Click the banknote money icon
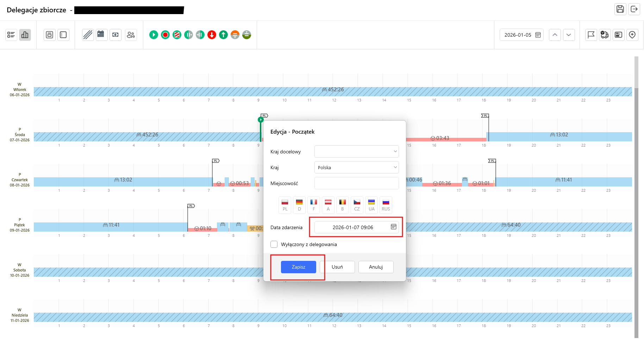This screenshot has height=343, width=644. click(x=115, y=35)
